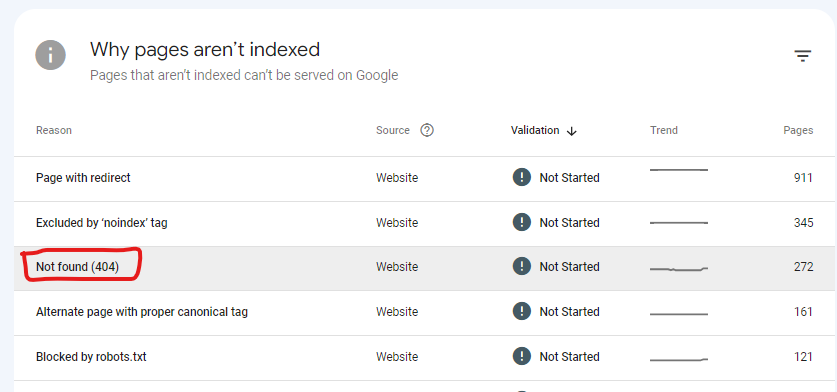Open Excluded by 'noindex' tag reason
The height and width of the screenshot is (392, 837).
coord(101,223)
